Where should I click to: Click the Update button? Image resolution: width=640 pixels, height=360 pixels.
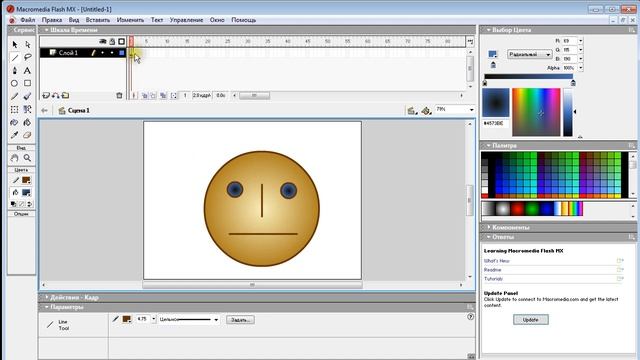click(x=531, y=320)
